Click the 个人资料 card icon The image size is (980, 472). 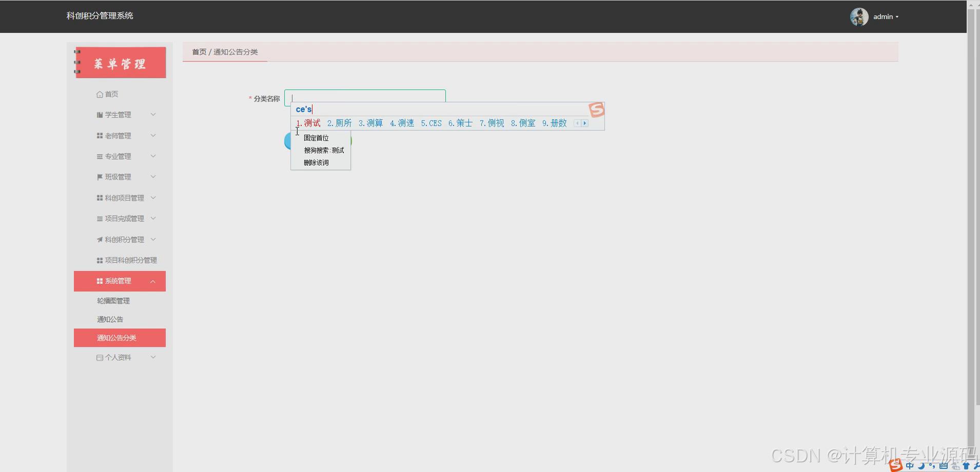100,358
